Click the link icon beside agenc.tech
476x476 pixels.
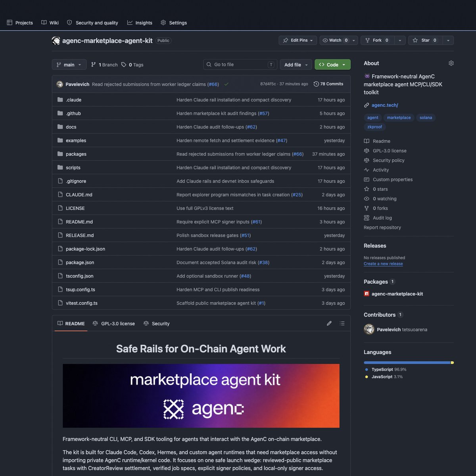click(x=367, y=105)
